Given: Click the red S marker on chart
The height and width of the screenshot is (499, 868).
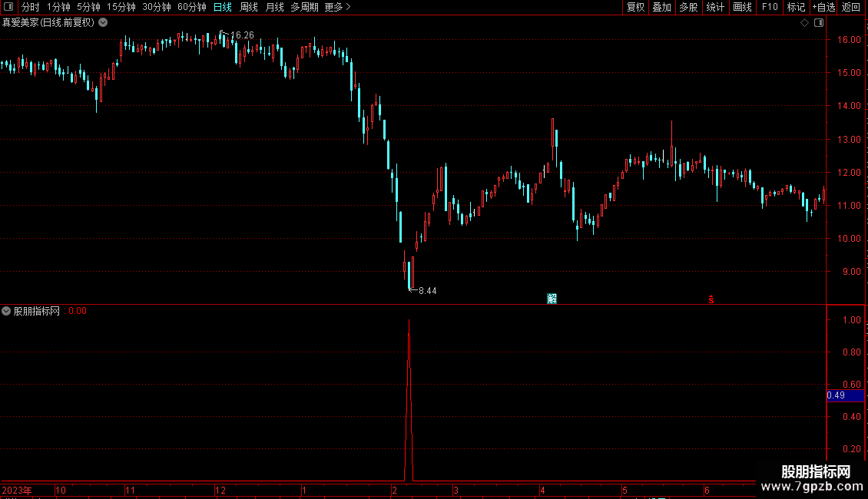Looking at the screenshot, I should coord(711,299).
